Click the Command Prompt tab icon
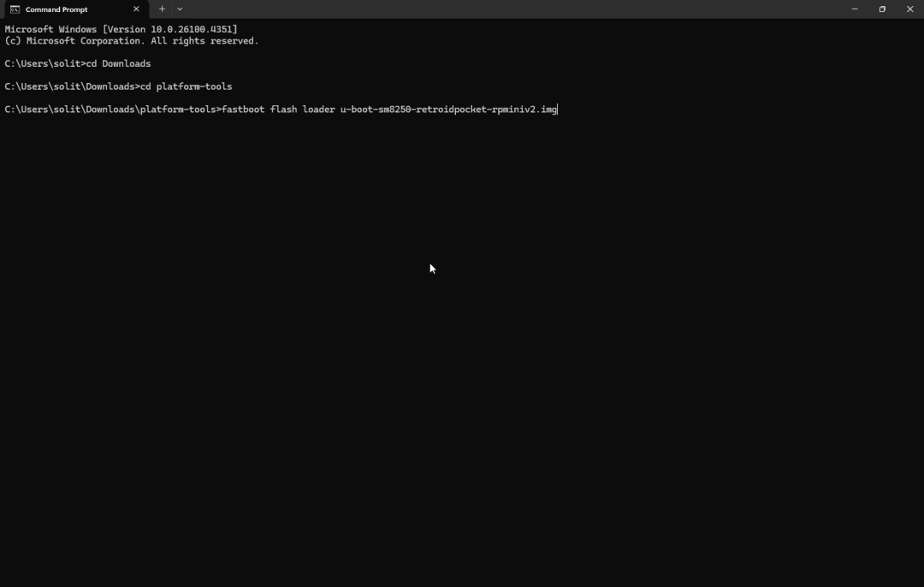The width and height of the screenshot is (924, 587). tap(14, 9)
